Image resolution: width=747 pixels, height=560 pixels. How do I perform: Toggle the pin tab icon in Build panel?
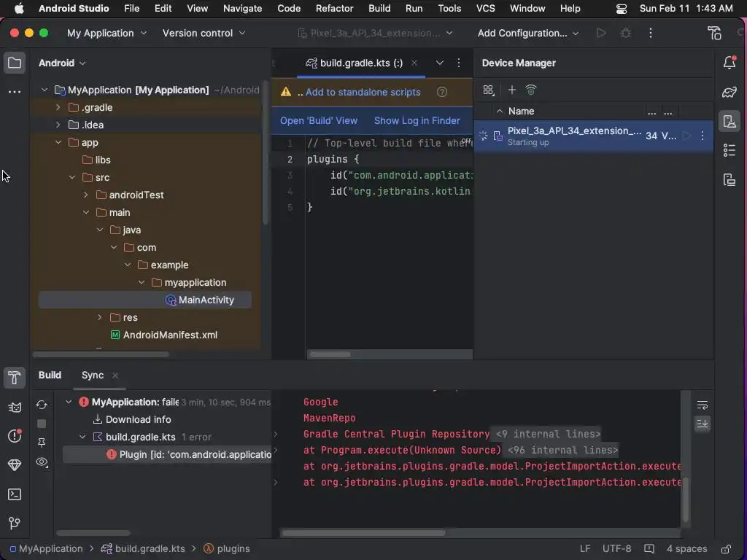pyautogui.click(x=42, y=443)
